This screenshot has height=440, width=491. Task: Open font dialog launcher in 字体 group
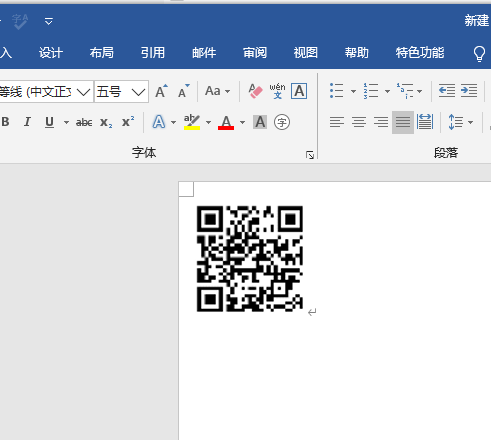coord(310,155)
